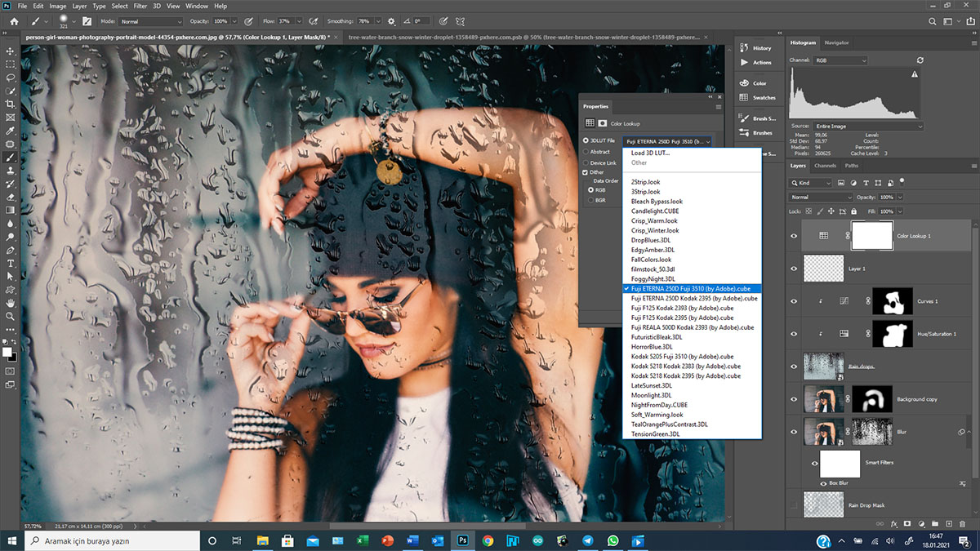Click the foreground color swatch
The height and width of the screenshot is (551, 980).
[x=7, y=352]
